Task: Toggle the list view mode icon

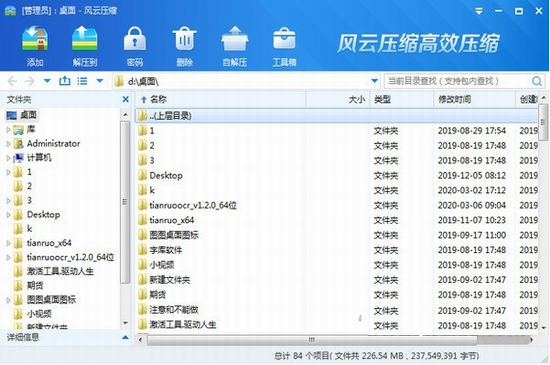Action: point(82,81)
